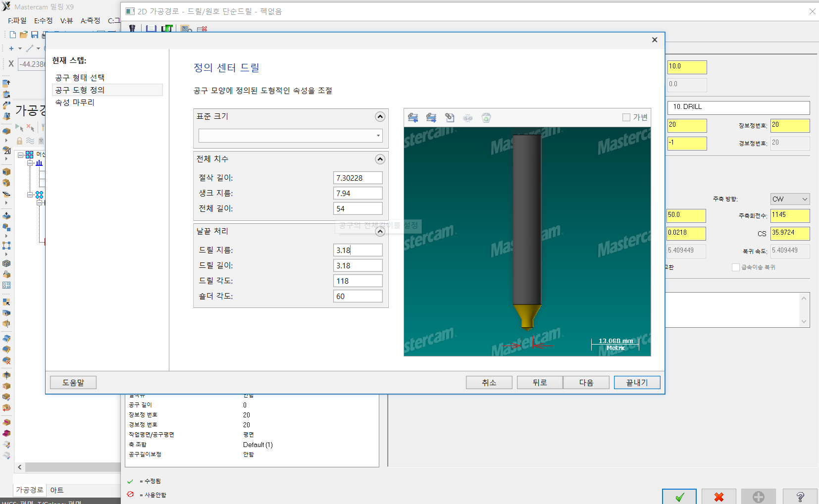Select the 공구 형태 선택 step
This screenshot has width=819, height=504.
pyautogui.click(x=80, y=78)
